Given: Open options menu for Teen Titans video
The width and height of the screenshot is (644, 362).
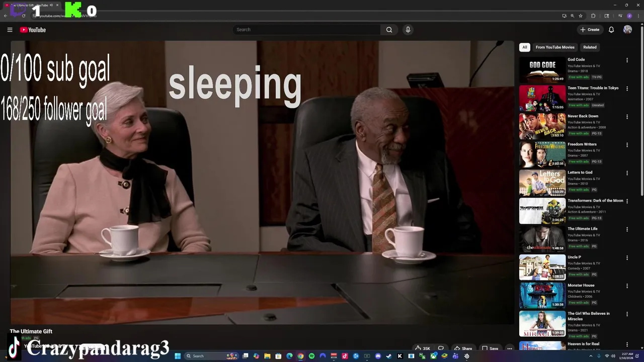Looking at the screenshot, I should coord(627,88).
